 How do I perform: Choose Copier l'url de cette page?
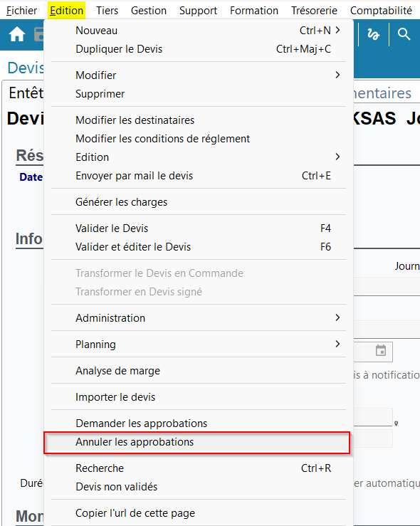coord(199,513)
